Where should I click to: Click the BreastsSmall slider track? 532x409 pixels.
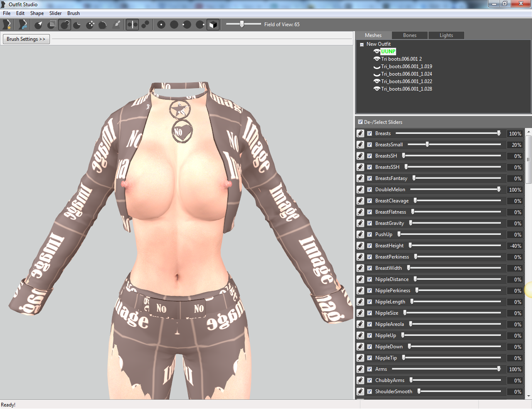point(454,145)
